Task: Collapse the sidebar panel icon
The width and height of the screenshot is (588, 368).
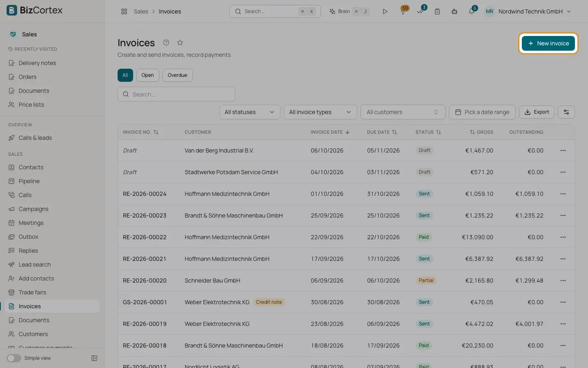Action: [x=94, y=358]
